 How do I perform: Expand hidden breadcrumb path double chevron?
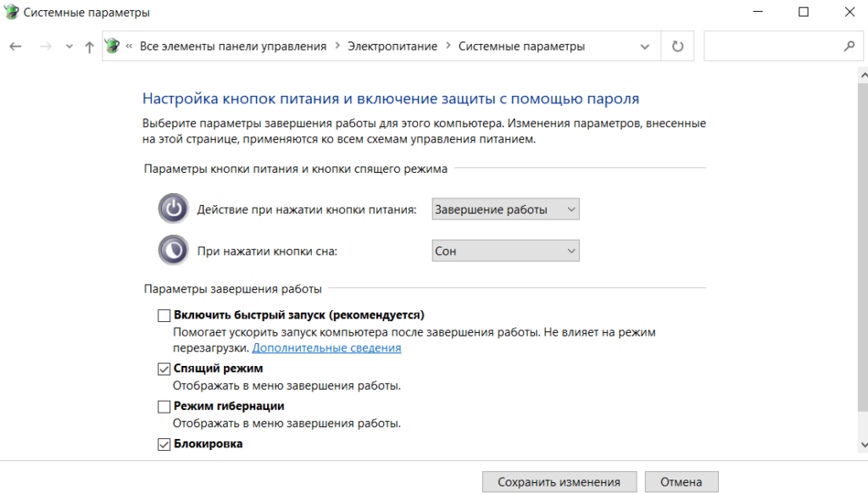click(x=129, y=47)
